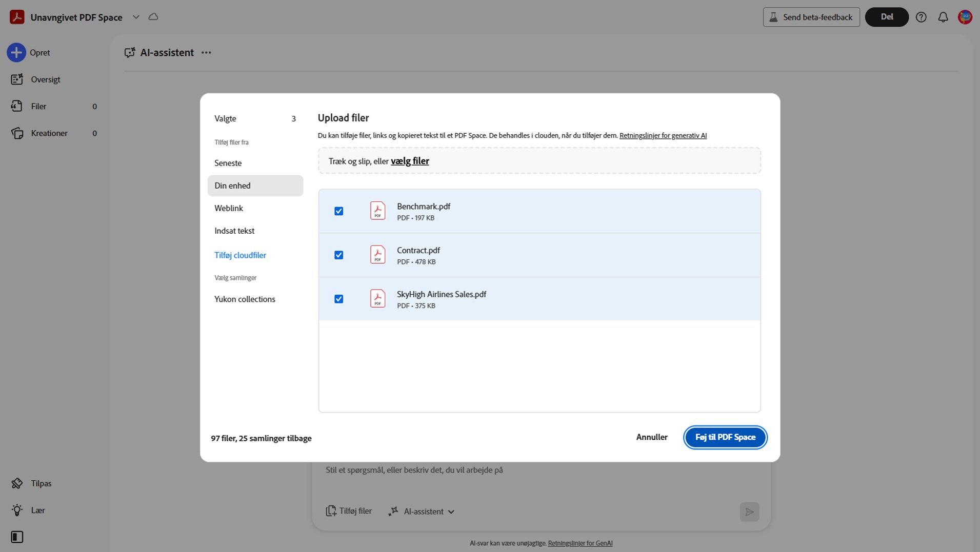Click the Føj til PDF Space button
The image size is (980, 552).
point(725,437)
